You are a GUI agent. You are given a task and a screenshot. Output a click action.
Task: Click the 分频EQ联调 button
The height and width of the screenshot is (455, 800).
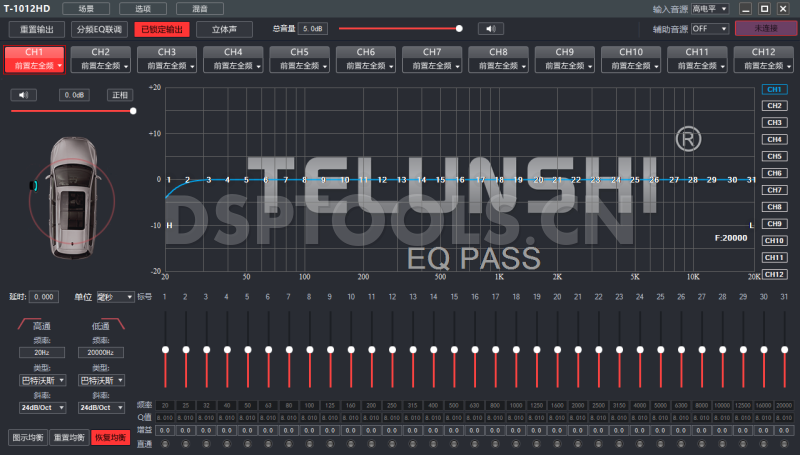click(x=99, y=29)
